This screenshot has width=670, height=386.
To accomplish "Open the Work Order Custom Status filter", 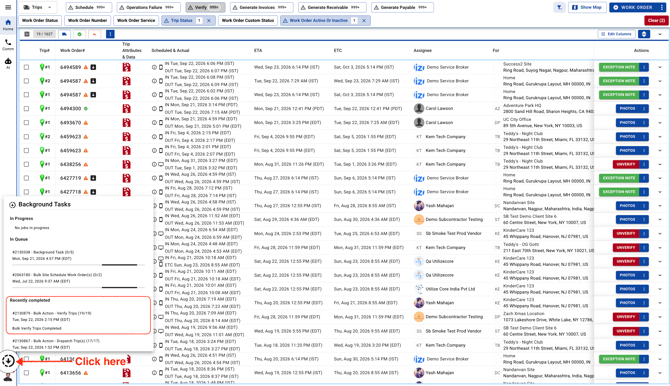I will [x=248, y=21].
